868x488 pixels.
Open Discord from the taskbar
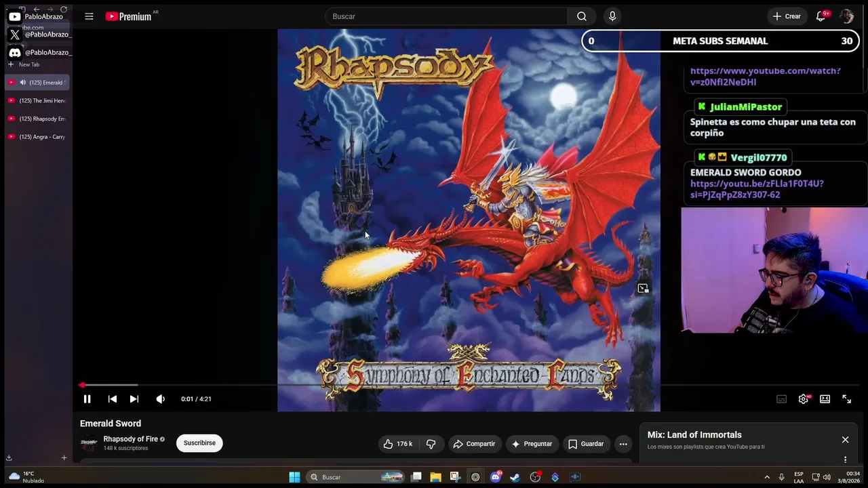click(x=496, y=477)
